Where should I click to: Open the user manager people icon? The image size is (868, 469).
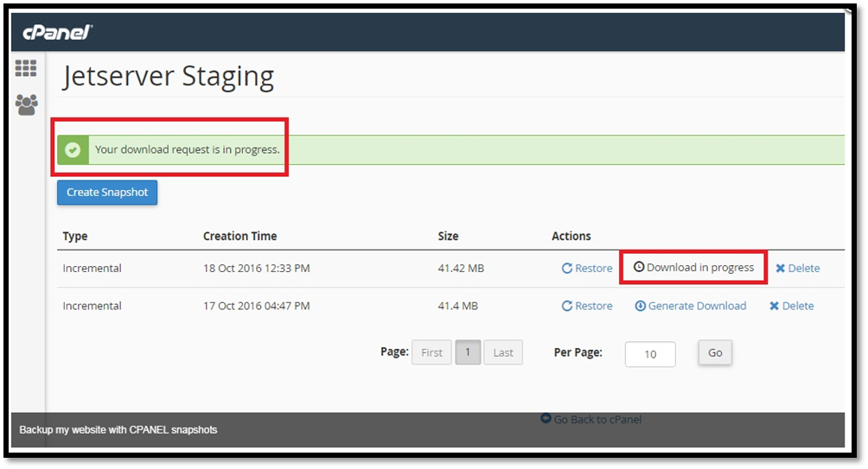coord(27,104)
